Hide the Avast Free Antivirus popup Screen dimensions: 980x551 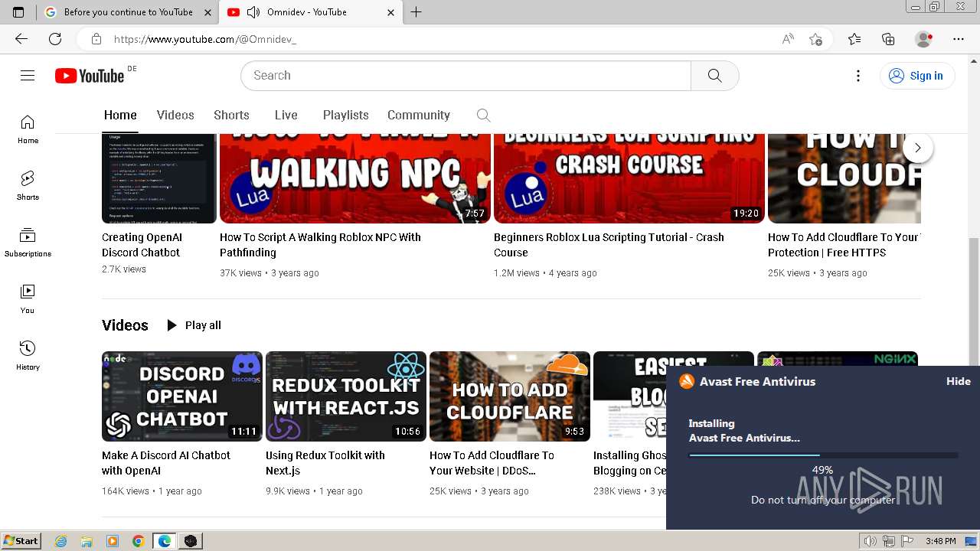click(x=958, y=381)
